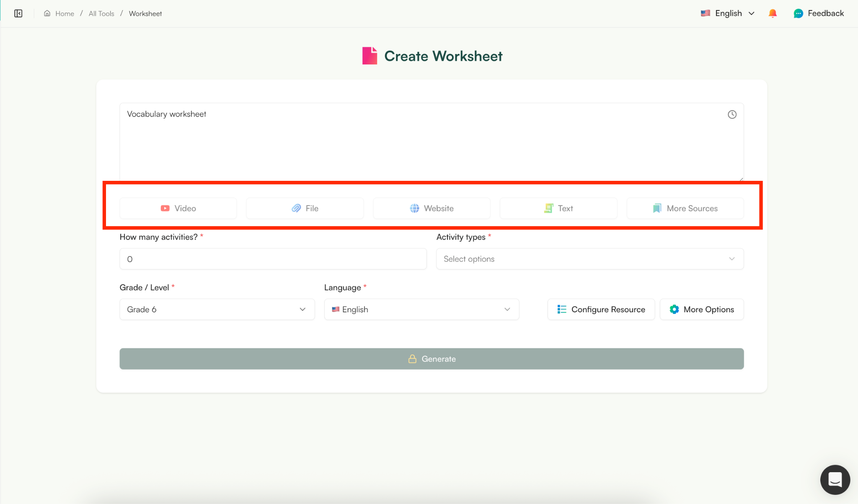The width and height of the screenshot is (858, 504).
Task: Select the File attachment icon
Action: point(296,208)
